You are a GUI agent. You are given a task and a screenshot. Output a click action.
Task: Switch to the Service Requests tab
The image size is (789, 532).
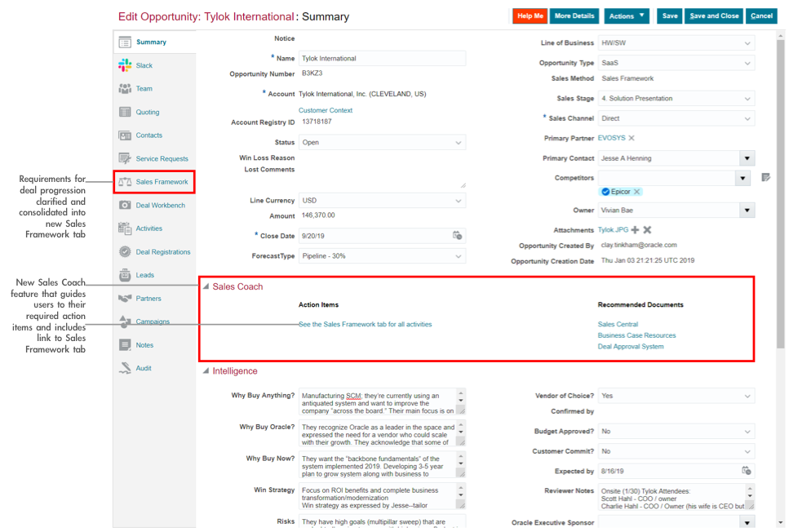154,158
